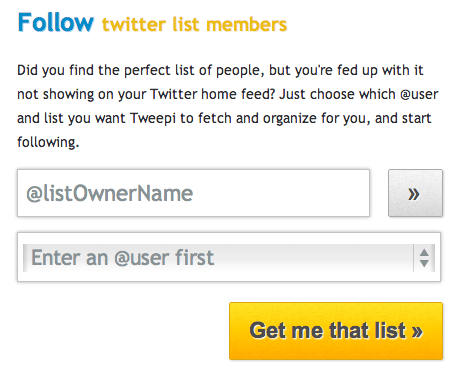Click the blue 'Follow' heading
This screenshot has height=375, width=474.
pos(56,22)
